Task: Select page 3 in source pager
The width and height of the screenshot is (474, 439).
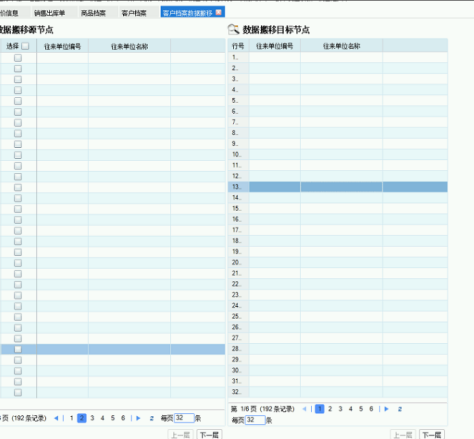Action: pyautogui.click(x=92, y=418)
